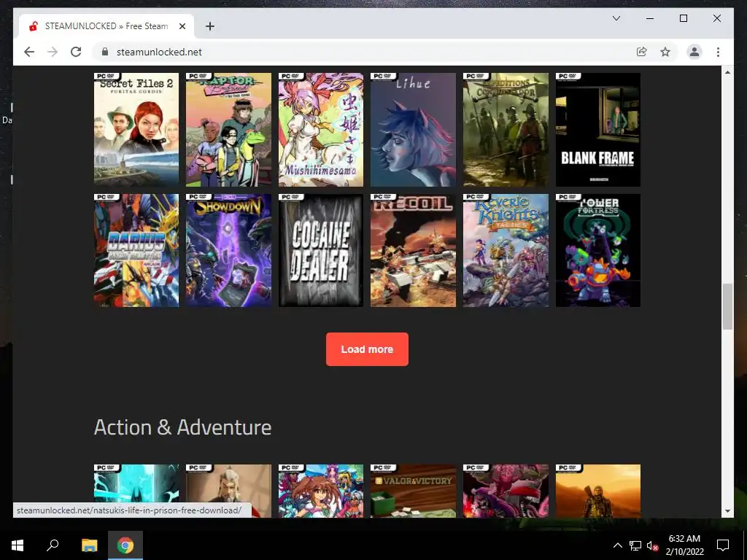747x560 pixels.
Task: Open File Explorer from the taskbar
Action: [x=89, y=545]
